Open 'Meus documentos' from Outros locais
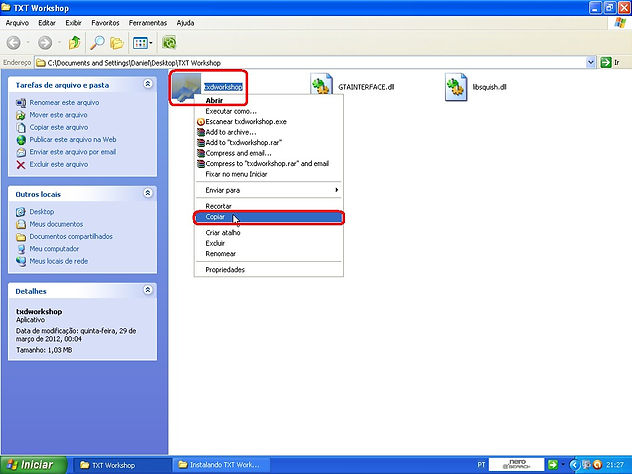632x474 pixels. click(x=56, y=224)
